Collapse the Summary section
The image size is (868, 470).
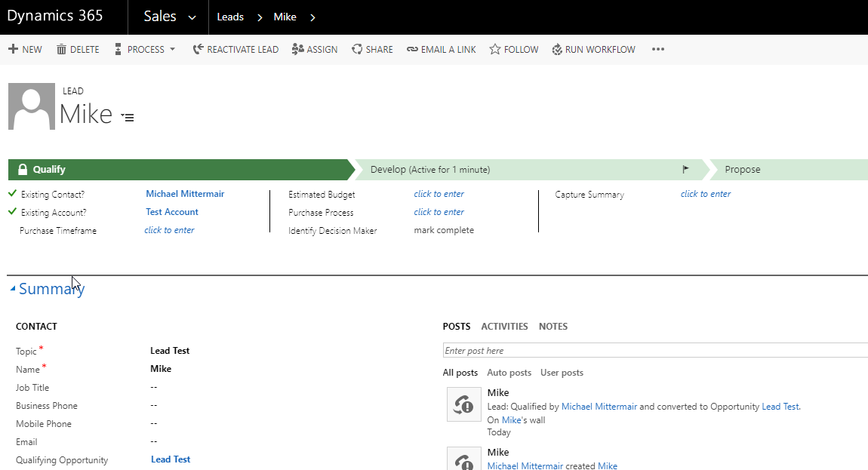pos(13,288)
